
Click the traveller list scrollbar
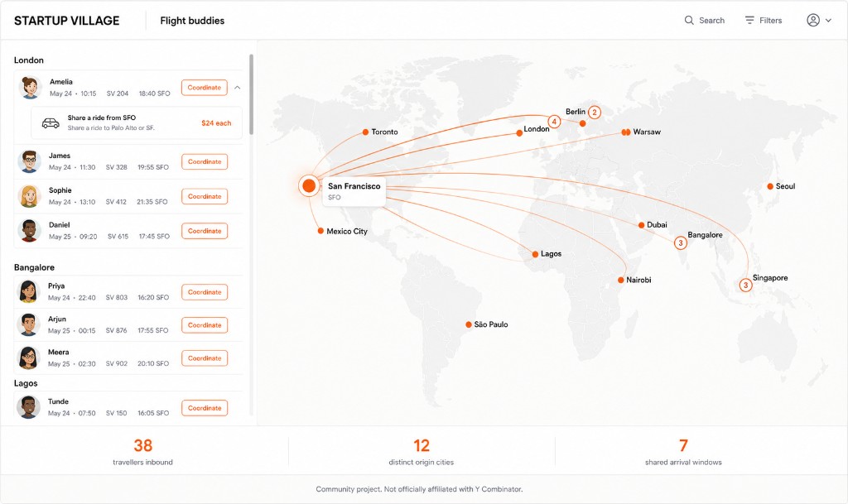point(251,94)
